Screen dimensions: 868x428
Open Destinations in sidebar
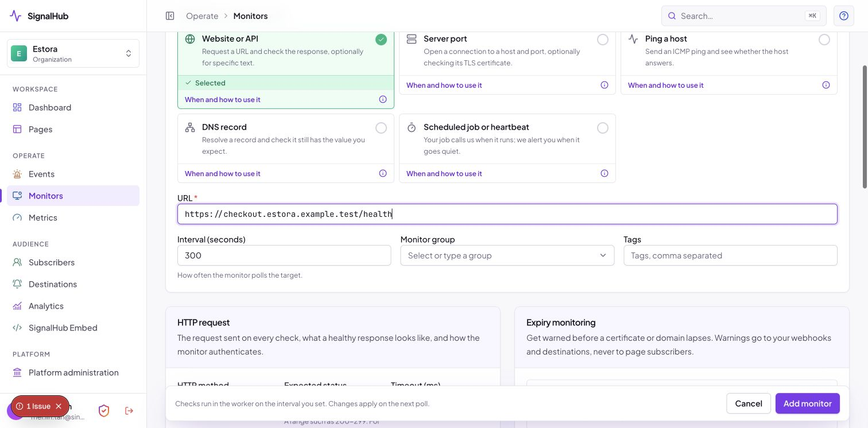pos(73,284)
